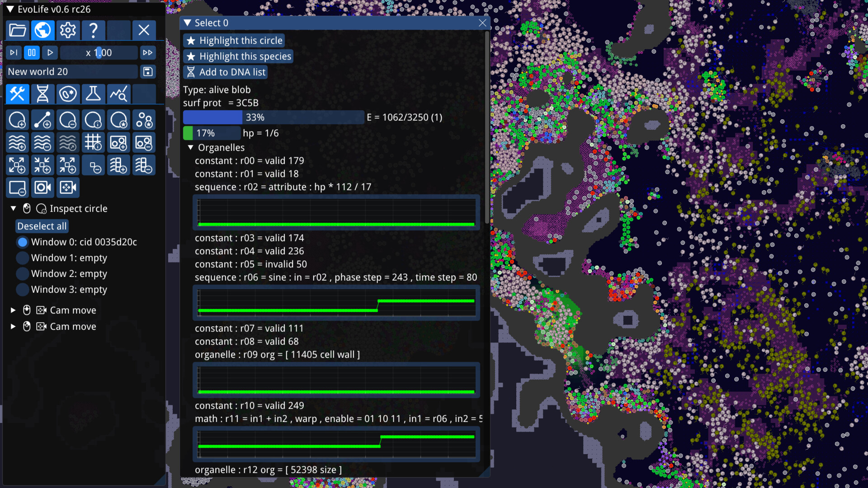Click Highlight this species
This screenshot has height=488, width=868.
[x=238, y=56]
